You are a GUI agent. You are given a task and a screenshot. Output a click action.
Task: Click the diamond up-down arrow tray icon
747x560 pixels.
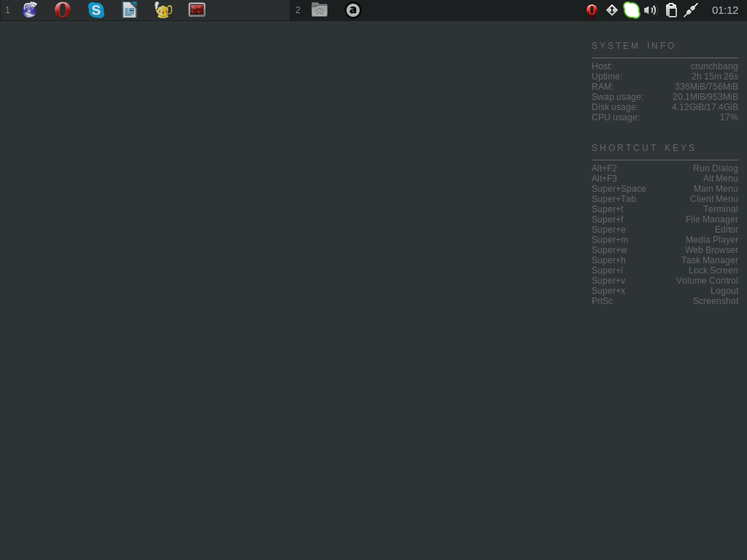click(612, 10)
